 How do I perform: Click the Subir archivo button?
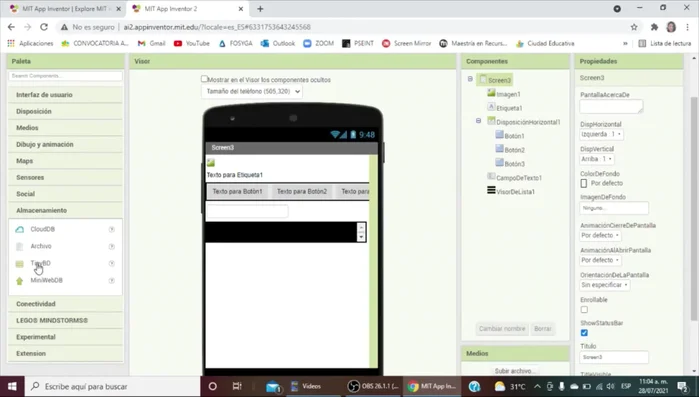coord(514,371)
